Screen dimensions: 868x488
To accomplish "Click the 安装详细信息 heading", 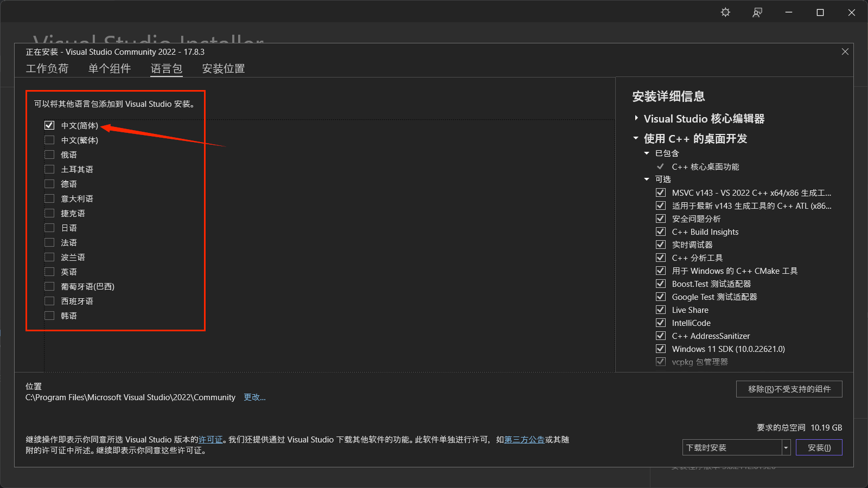I will click(668, 97).
